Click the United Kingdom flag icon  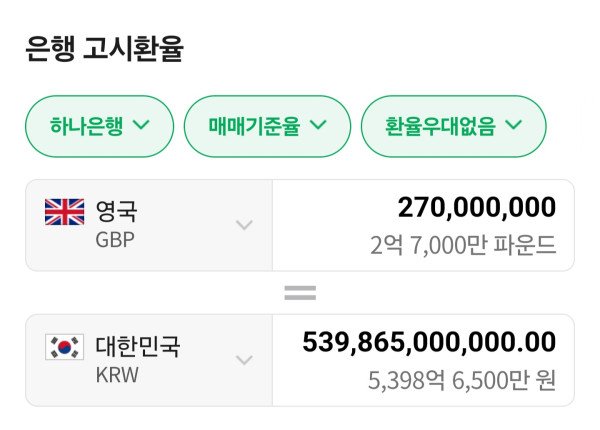pyautogui.click(x=65, y=212)
